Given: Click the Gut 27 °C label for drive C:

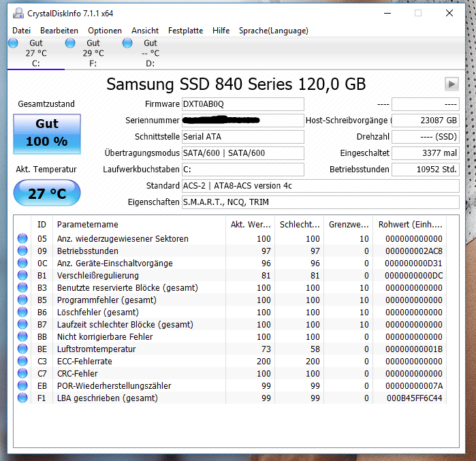Looking at the screenshot, I should click(36, 53).
